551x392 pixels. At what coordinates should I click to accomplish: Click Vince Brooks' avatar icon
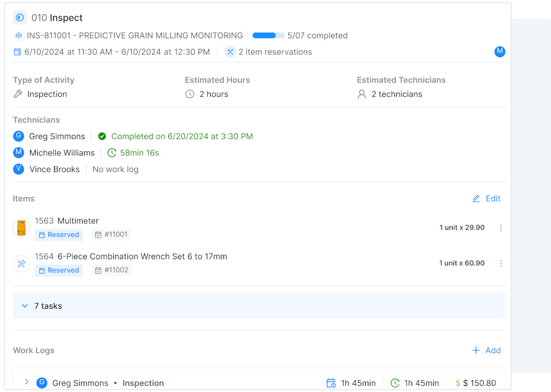click(19, 169)
